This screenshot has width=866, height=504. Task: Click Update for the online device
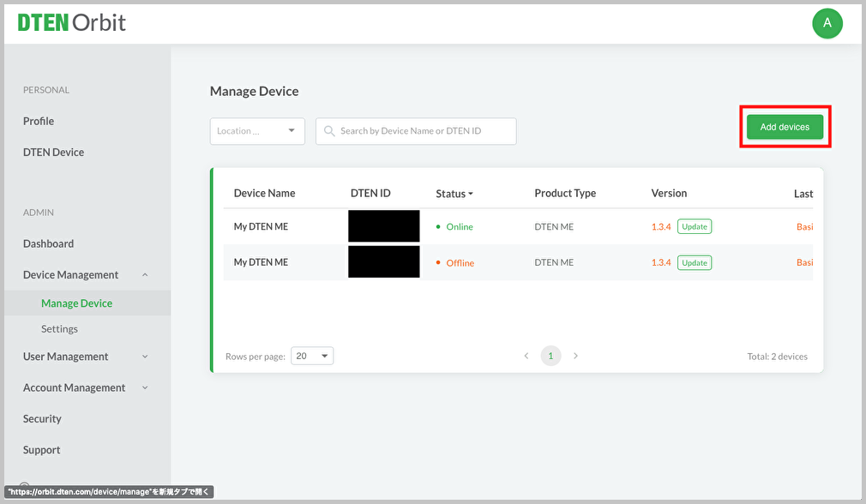point(695,226)
